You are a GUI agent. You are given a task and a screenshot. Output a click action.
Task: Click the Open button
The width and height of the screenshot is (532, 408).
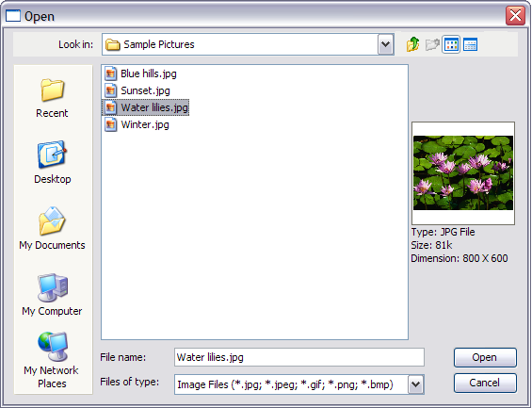[x=485, y=357]
